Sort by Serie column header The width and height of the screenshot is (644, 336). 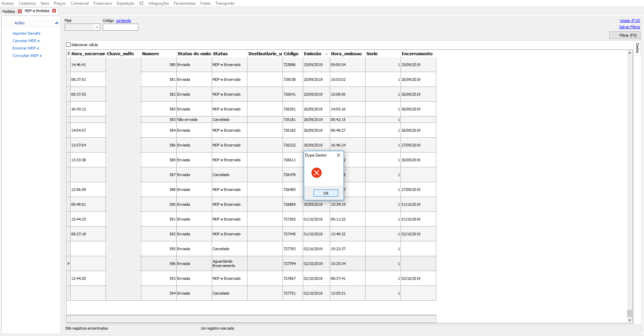pyautogui.click(x=383, y=54)
